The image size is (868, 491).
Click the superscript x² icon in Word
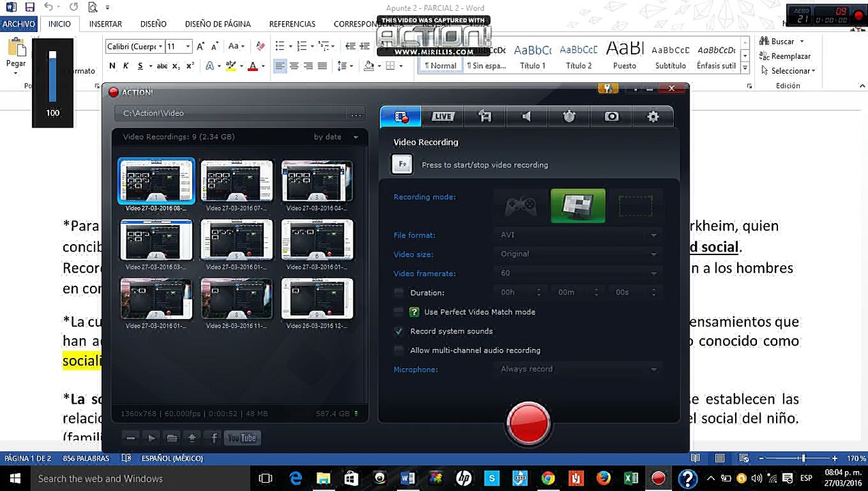coord(190,66)
